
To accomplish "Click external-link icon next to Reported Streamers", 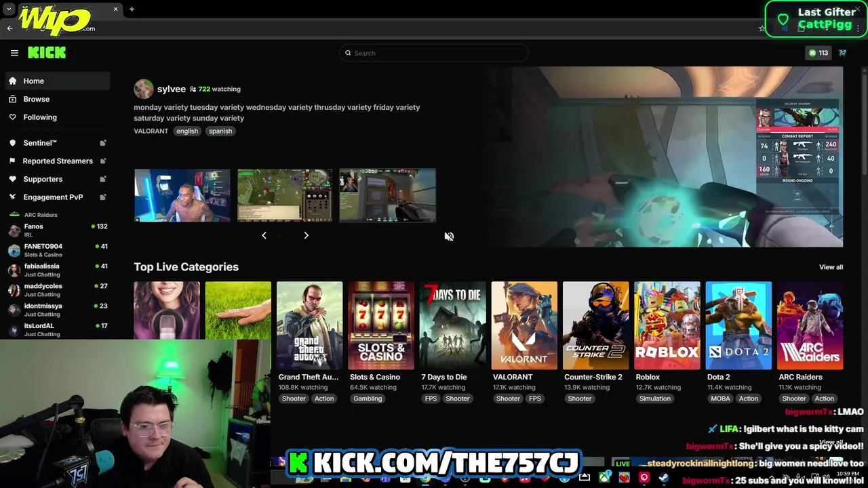I will 103,161.
